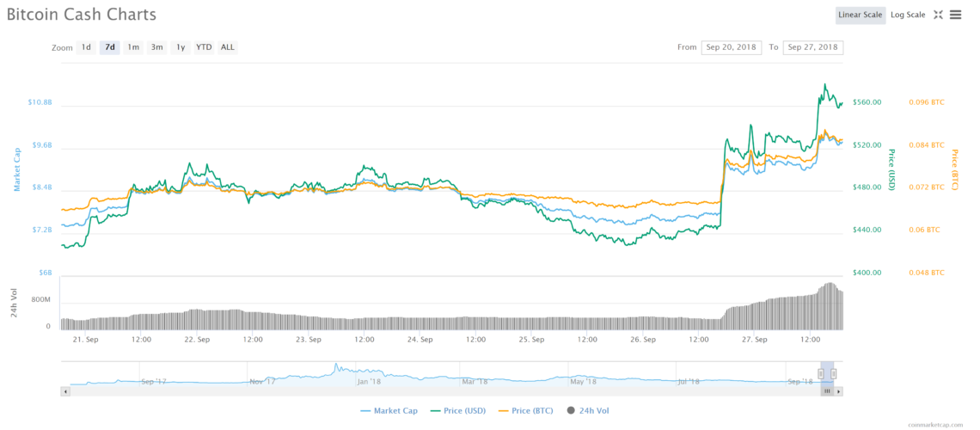The image size is (980, 430).
Task: Select the 1y zoom range
Action: pyautogui.click(x=181, y=47)
